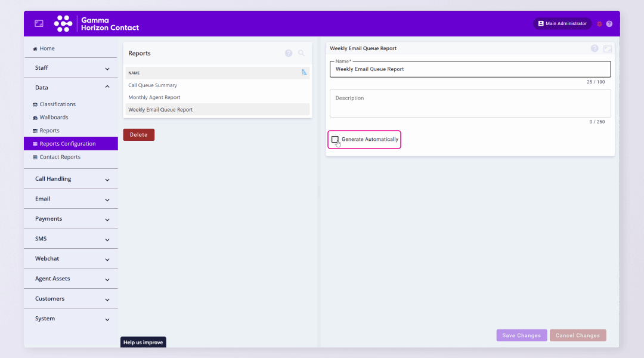This screenshot has height=358, width=644.
Task: Click the help icon beside the Reports search
Action: pos(289,53)
